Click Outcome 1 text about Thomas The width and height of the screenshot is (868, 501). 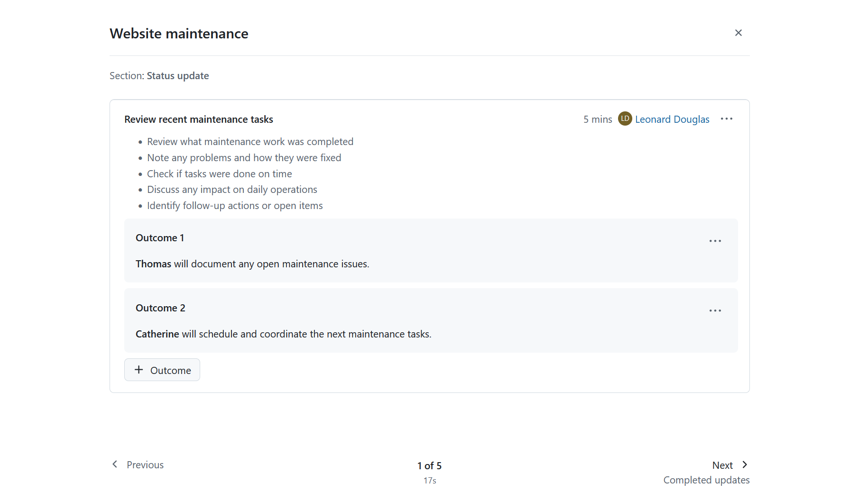pos(252,264)
